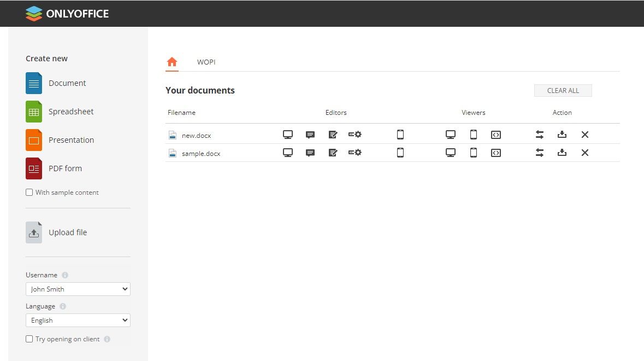Open sample.docx in comment mode
644x361 pixels.
tap(310, 153)
